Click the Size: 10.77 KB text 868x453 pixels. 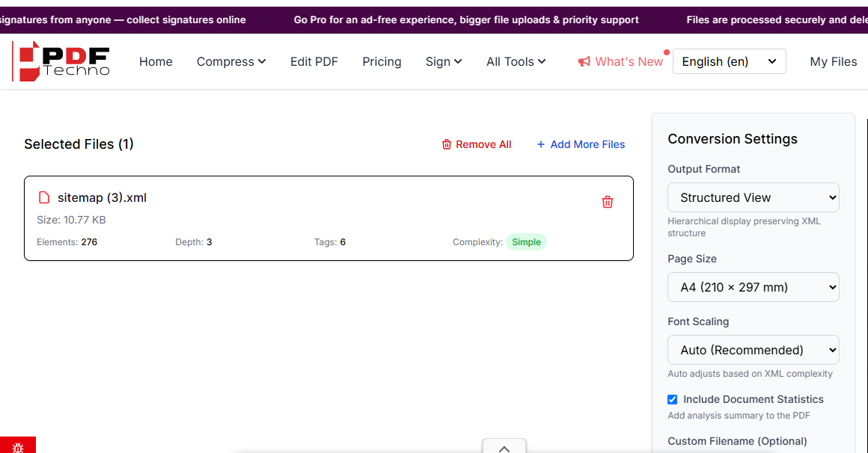[x=71, y=220]
